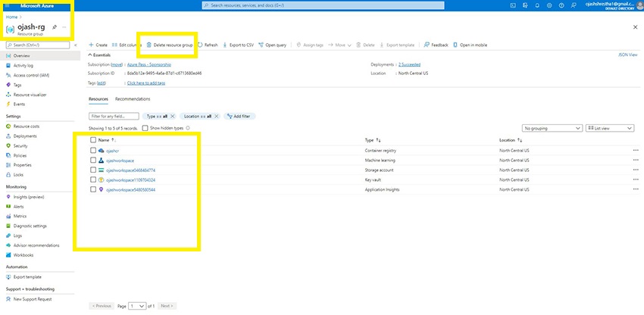
Task: Check the box for ojashworkspace machine learning
Action: tap(93, 161)
